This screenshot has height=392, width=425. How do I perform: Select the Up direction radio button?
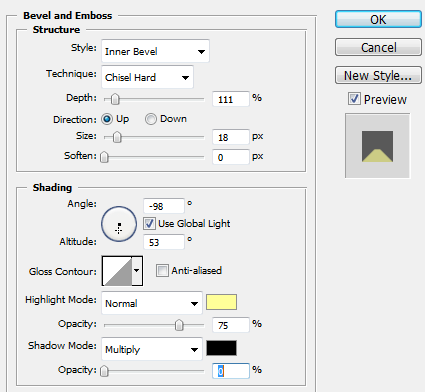(107, 119)
